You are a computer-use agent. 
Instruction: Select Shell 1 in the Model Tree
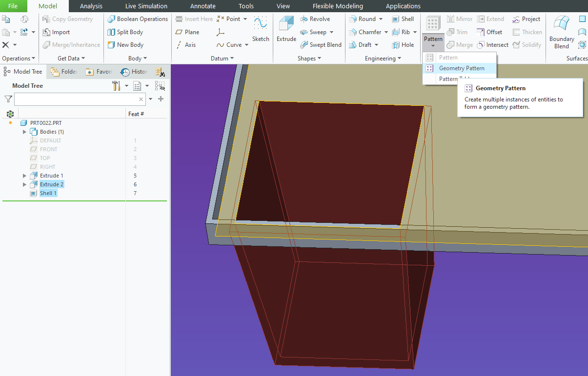click(x=47, y=193)
